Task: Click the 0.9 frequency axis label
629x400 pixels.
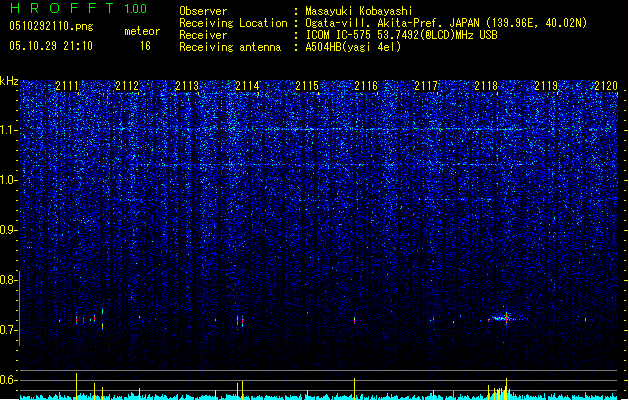Action: point(9,230)
